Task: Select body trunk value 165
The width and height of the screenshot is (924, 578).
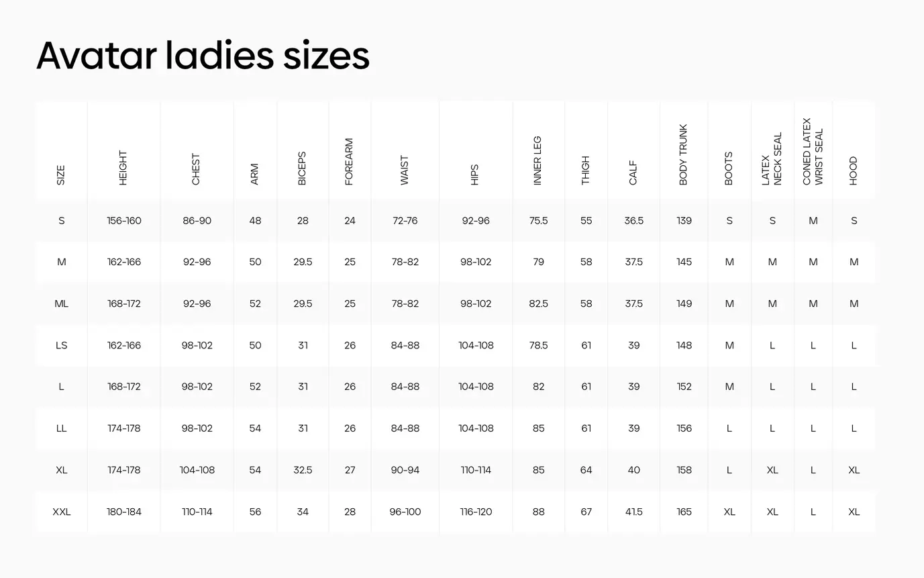Action: [x=684, y=512]
